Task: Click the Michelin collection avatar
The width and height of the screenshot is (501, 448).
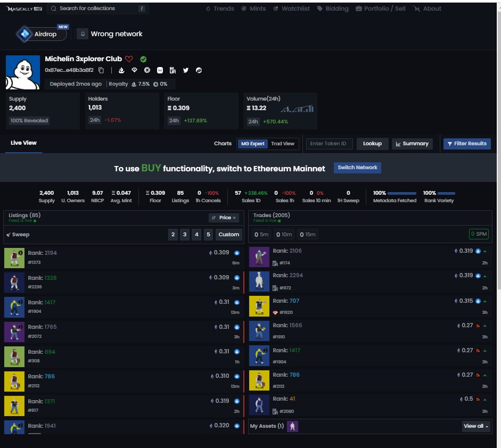Action: (x=23, y=72)
